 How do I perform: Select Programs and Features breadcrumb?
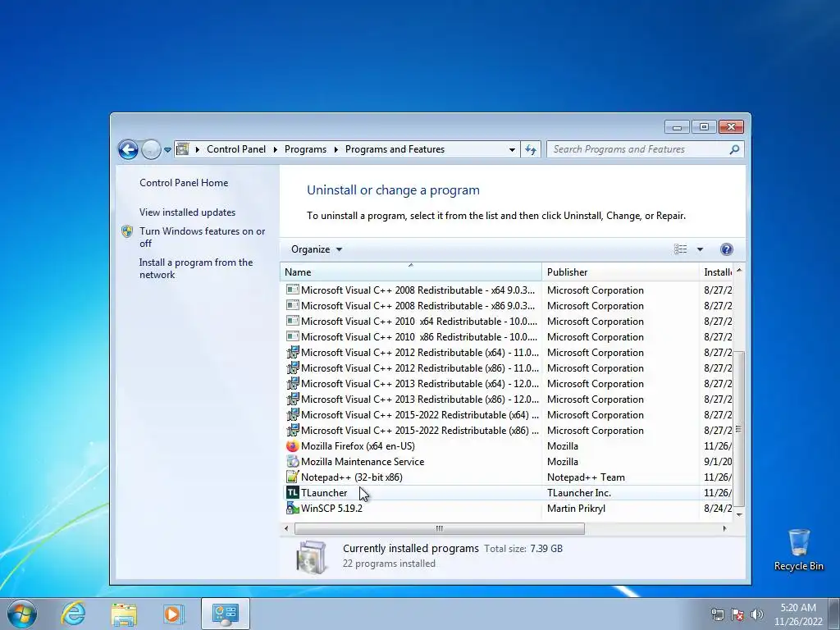tap(395, 149)
